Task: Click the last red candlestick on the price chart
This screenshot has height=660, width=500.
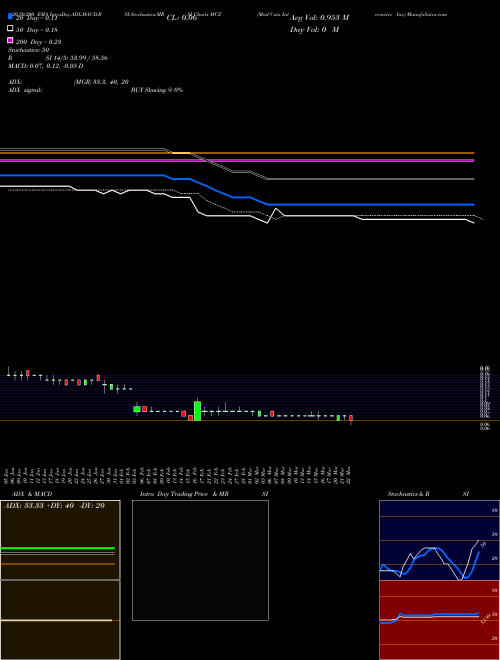Action: (351, 418)
